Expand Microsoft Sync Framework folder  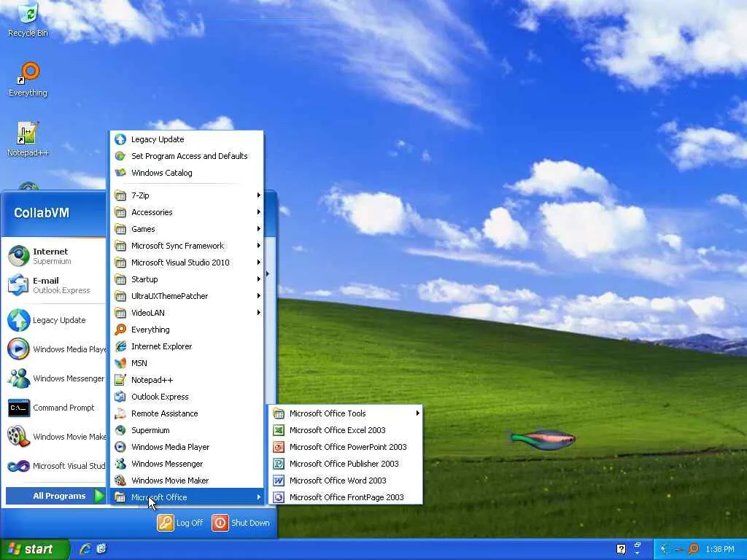pos(187,246)
